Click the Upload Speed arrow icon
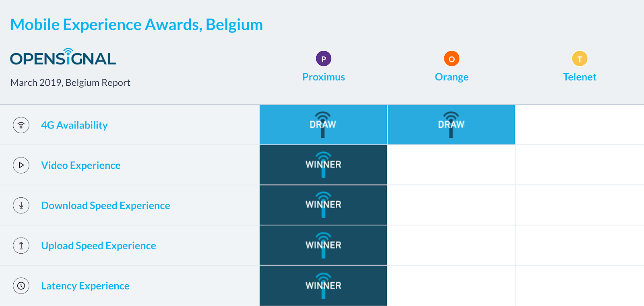 (x=21, y=246)
